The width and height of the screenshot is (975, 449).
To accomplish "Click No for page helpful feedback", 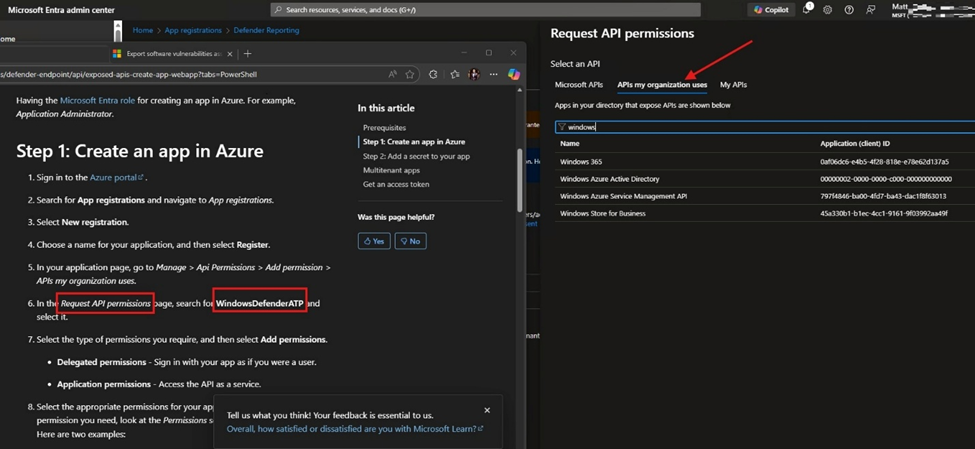I will pyautogui.click(x=410, y=241).
